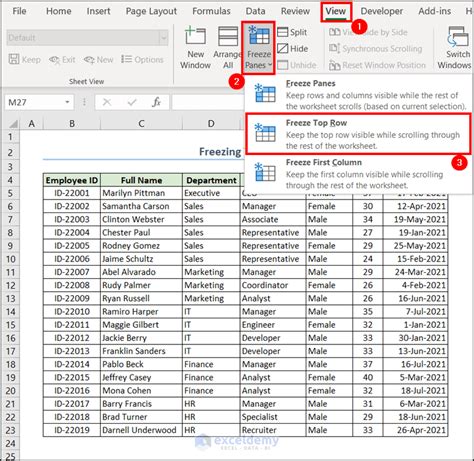The image size is (474, 461).
Task: Click the Insert Function fx icon
Action: pos(156,102)
